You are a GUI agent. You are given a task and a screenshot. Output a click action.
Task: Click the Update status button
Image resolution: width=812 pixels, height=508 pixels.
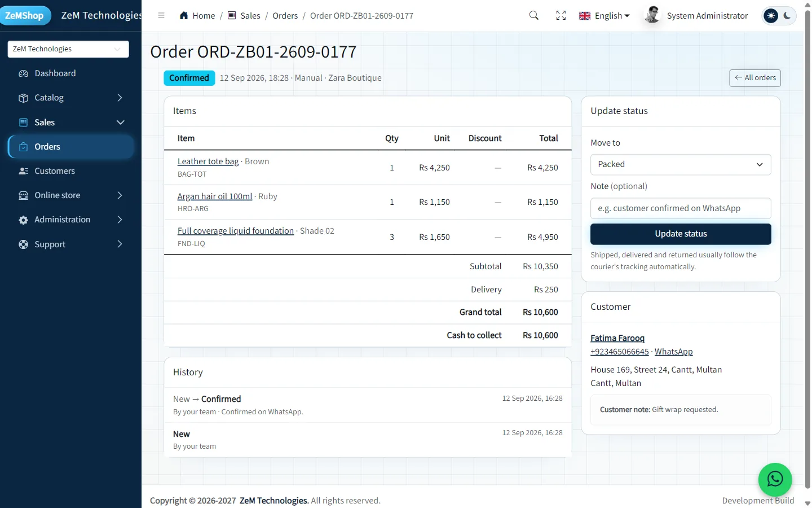coord(681,234)
